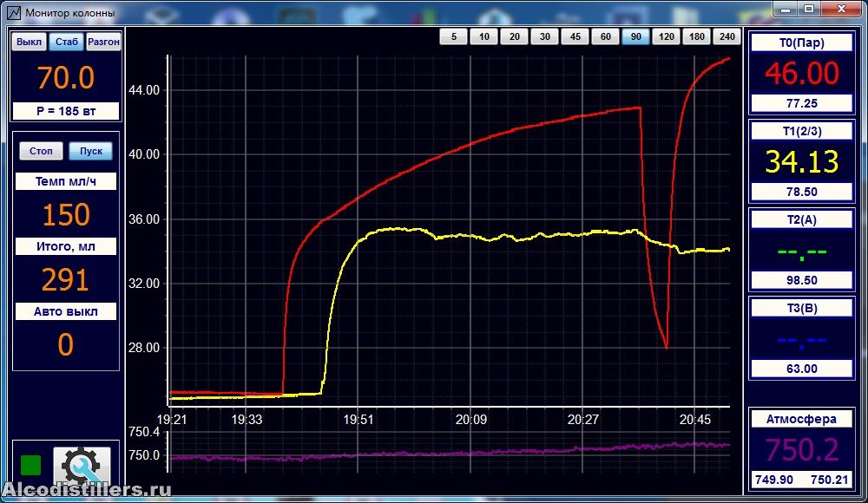
Task: Click the 34.13 temperature reading
Action: (801, 161)
